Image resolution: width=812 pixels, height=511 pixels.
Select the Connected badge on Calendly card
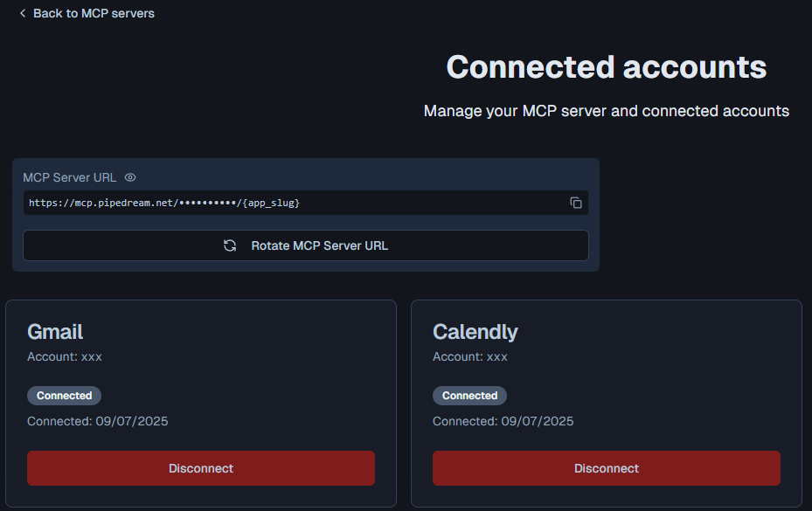(469, 396)
